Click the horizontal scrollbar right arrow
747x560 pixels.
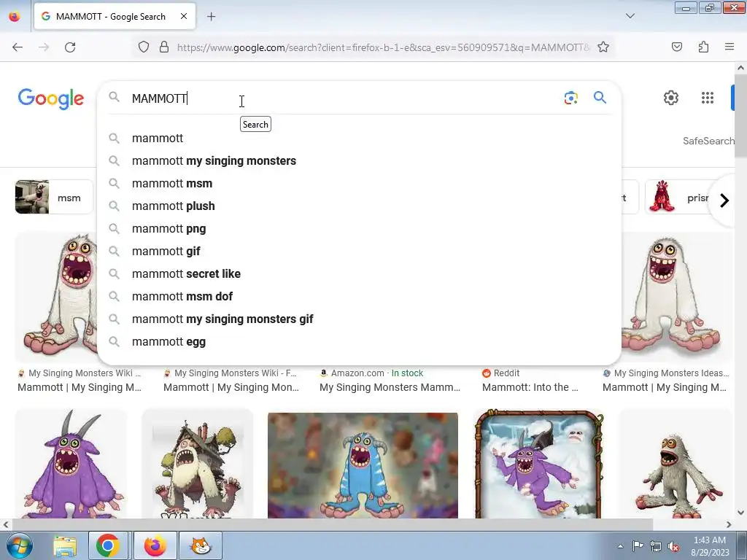[x=729, y=524]
